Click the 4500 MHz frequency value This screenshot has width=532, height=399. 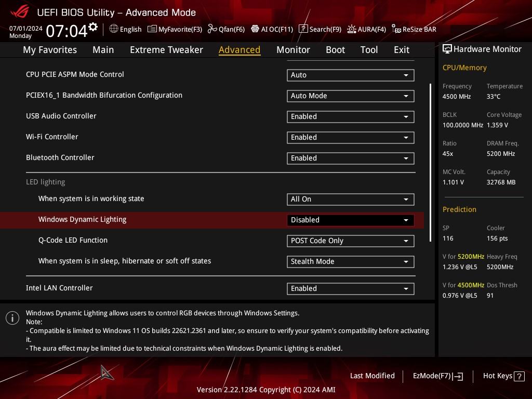456,96
